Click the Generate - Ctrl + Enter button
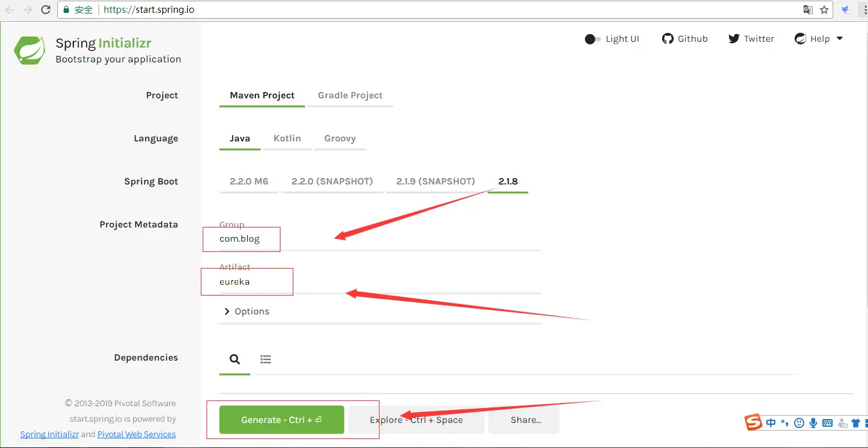868x448 pixels. (x=282, y=420)
